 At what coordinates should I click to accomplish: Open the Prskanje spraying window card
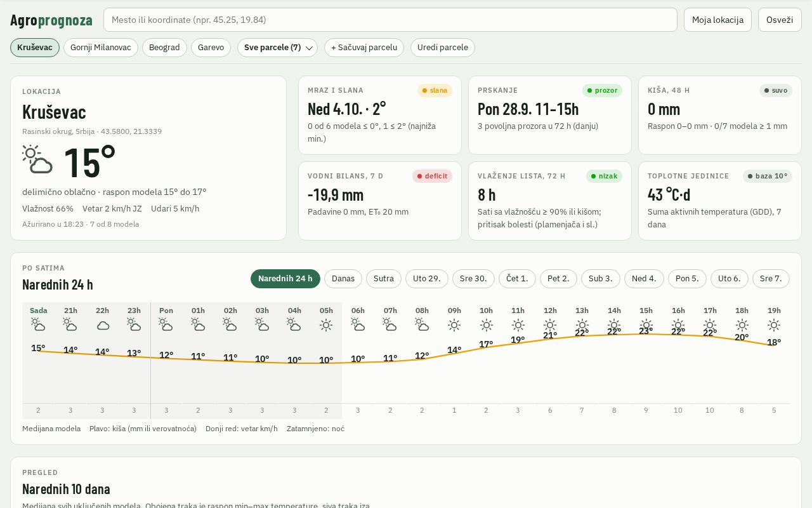tap(550, 115)
